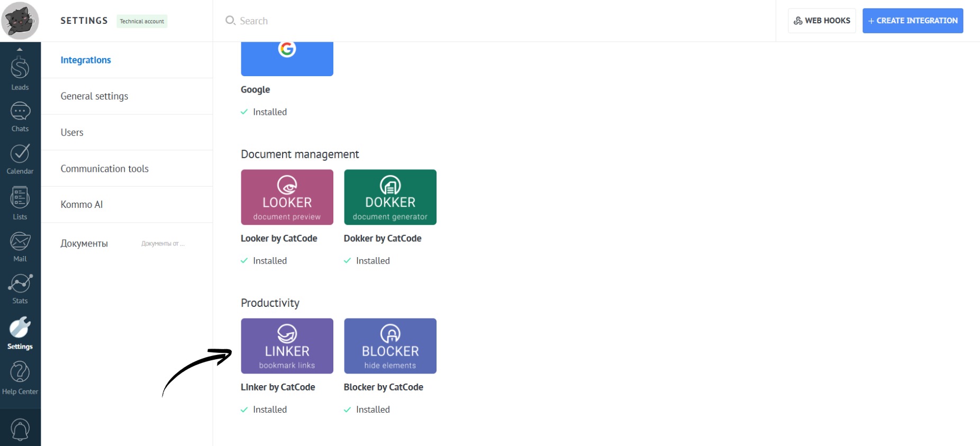Screen dimensions: 980x446
Task: Open General settings menu item
Action: click(94, 96)
